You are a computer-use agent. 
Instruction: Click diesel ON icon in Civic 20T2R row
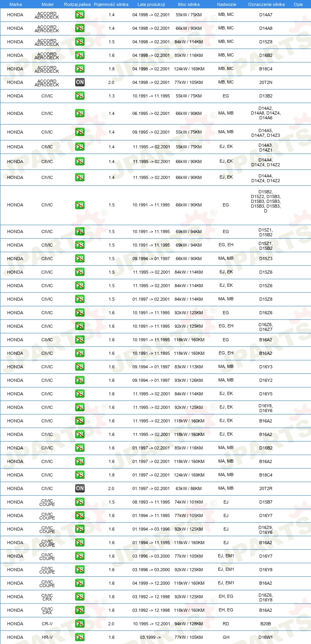pos(80,488)
